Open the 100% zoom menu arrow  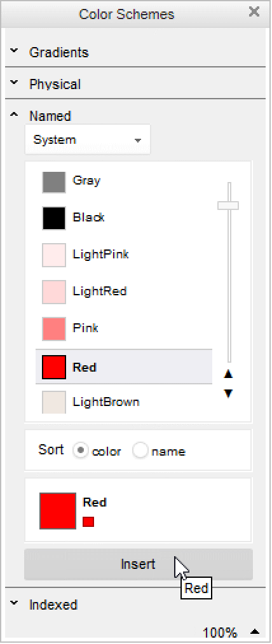point(255,631)
